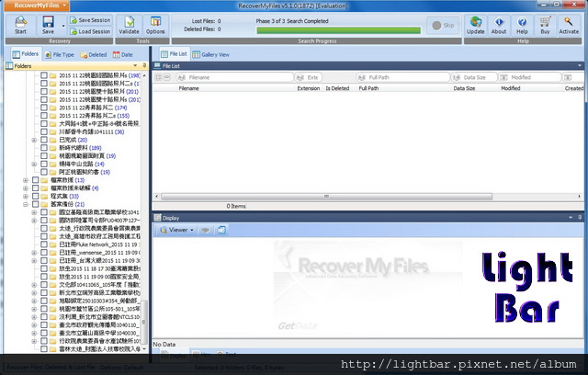Viewport: 588px width, 375px height.
Task: Tick the checkbox for the folder with count (13)
Action: pos(35,180)
